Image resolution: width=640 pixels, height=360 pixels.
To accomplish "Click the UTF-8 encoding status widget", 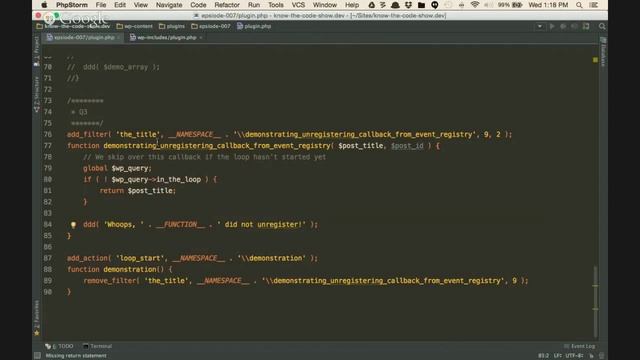I will coord(574,356).
